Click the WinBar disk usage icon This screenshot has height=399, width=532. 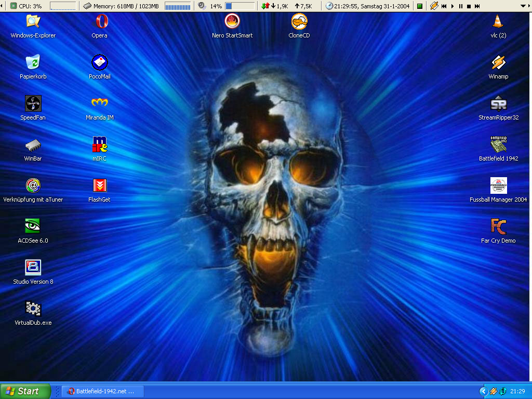coord(202,6)
